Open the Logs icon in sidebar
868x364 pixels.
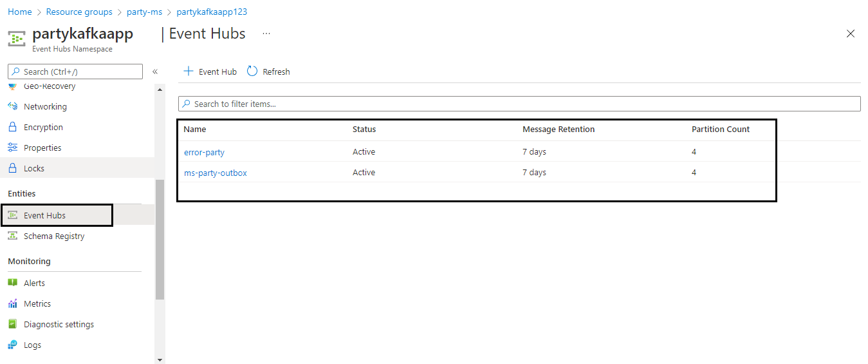(x=12, y=345)
